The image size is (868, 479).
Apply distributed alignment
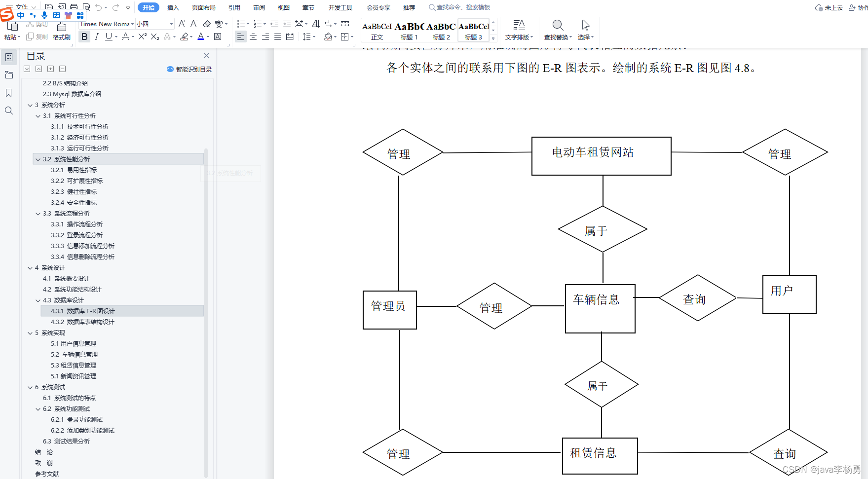point(290,37)
